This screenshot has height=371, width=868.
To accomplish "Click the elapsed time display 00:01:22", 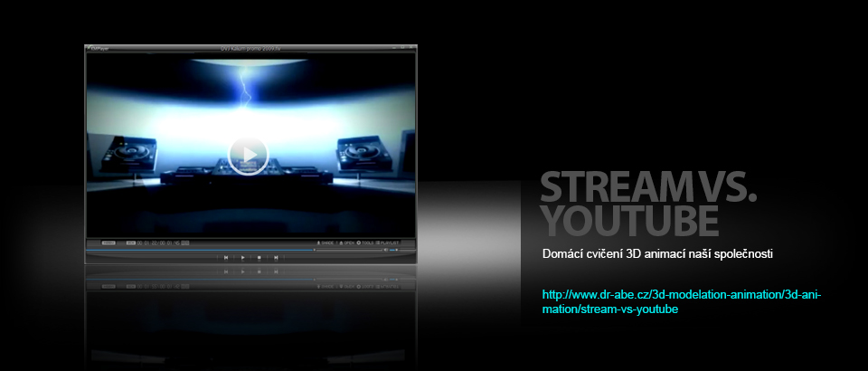I will (x=146, y=243).
